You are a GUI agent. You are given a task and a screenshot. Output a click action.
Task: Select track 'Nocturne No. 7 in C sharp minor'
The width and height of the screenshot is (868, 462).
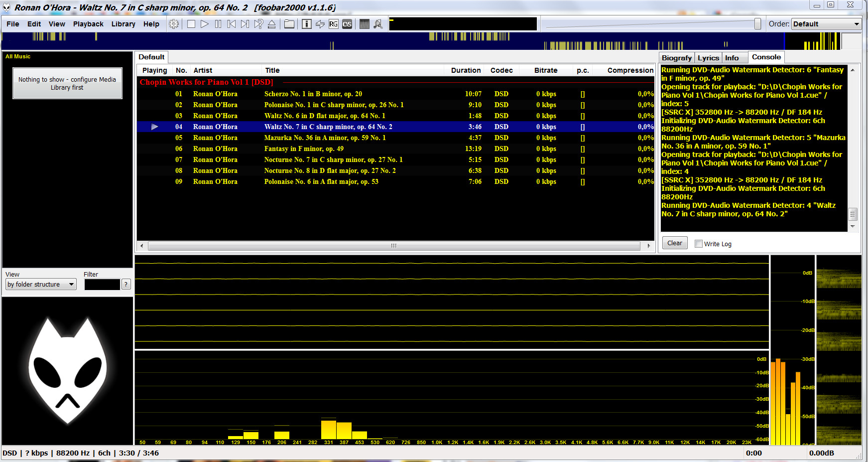pos(334,159)
